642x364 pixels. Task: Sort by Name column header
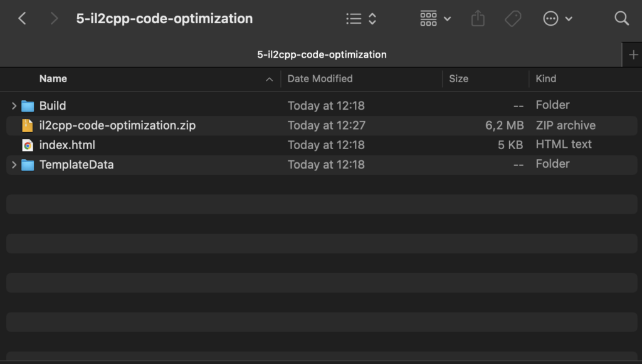pyautogui.click(x=53, y=79)
